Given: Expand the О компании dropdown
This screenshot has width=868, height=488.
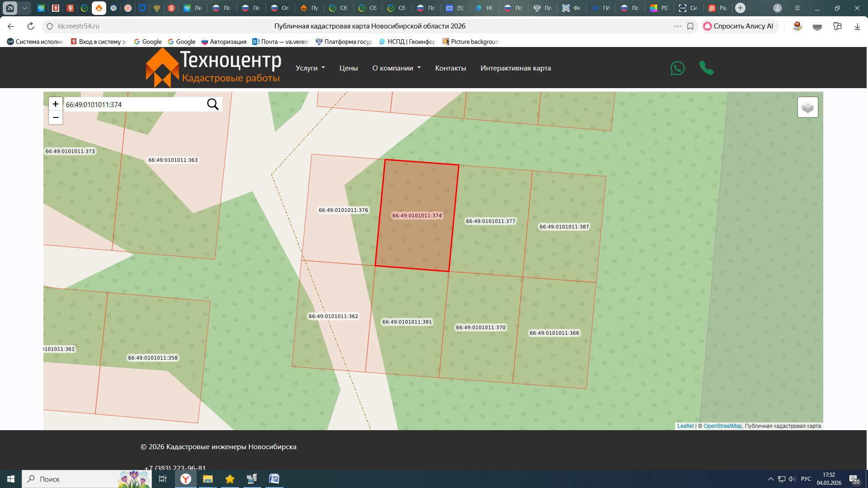Looking at the screenshot, I should 396,68.
